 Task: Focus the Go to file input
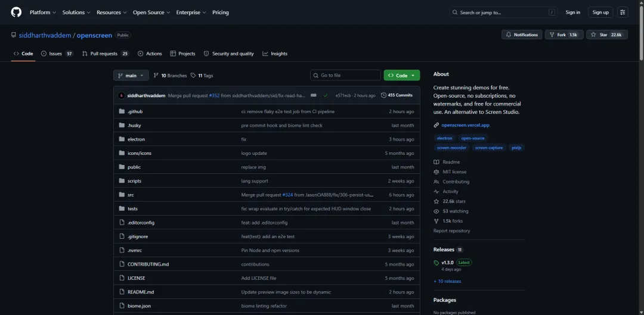pyautogui.click(x=345, y=76)
